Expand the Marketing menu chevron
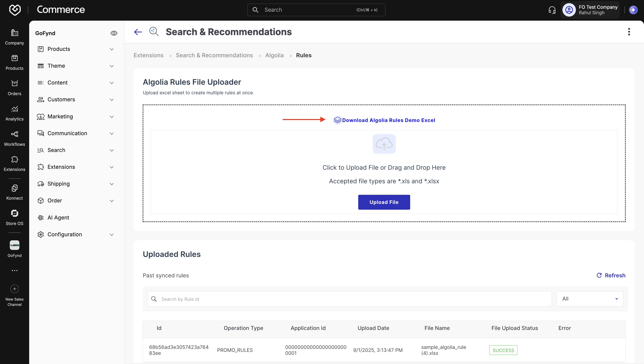 pyautogui.click(x=112, y=117)
